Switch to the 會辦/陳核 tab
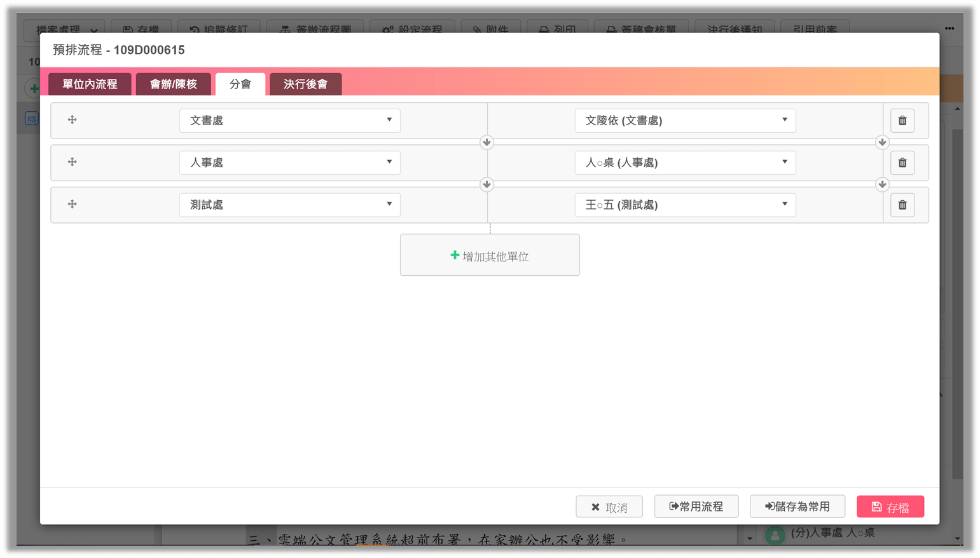Image resolution: width=980 pixels, height=558 pixels. pos(173,84)
